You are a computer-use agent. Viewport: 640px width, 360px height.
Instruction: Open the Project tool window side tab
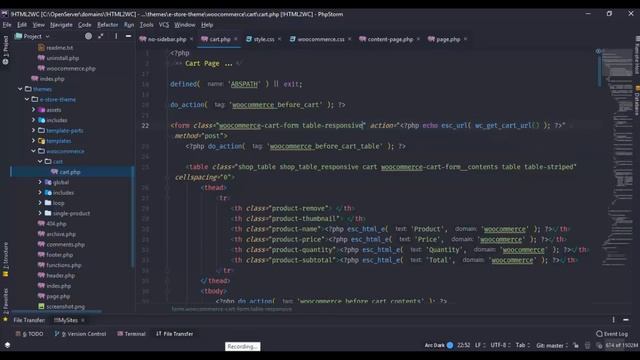tap(5, 50)
